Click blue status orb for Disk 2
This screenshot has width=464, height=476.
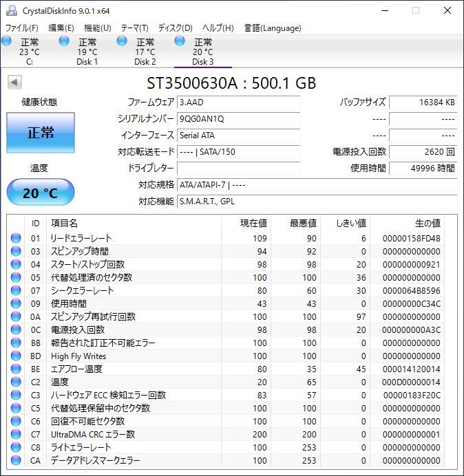122,41
